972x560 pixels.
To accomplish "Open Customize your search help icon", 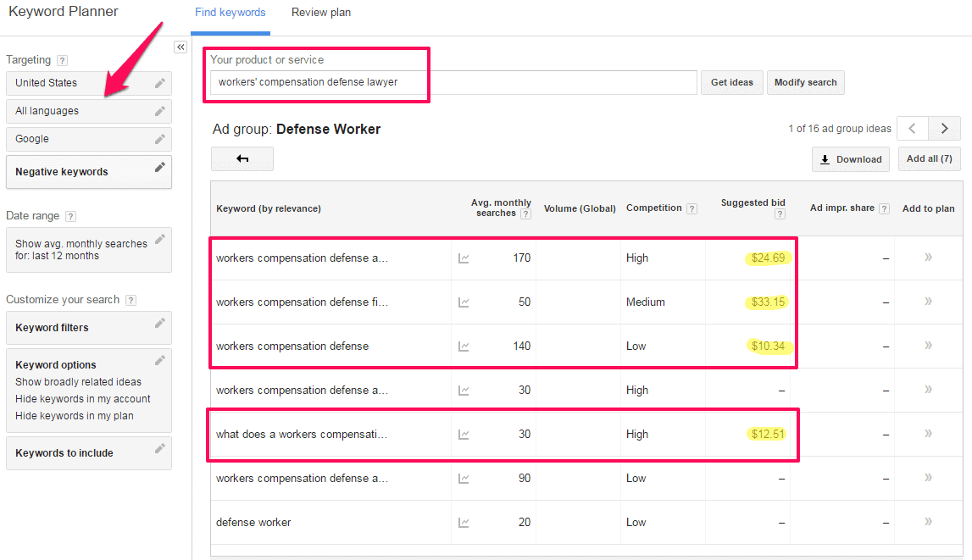I will [x=131, y=300].
